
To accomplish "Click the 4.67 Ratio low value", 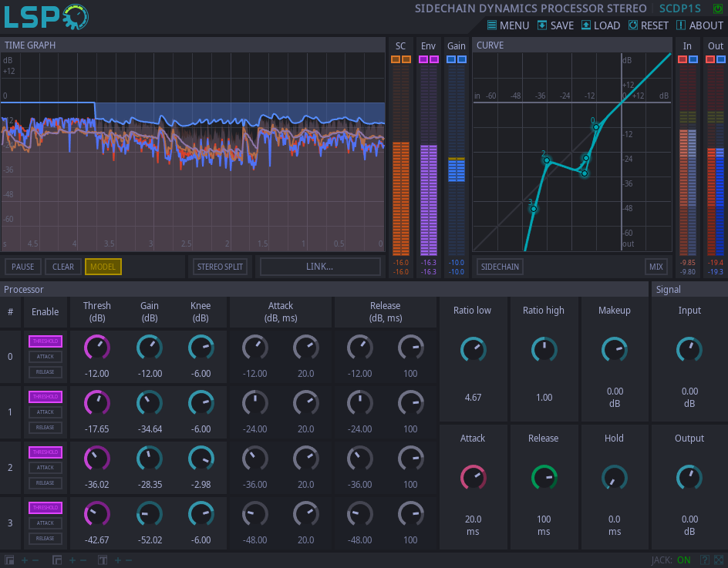I will point(473,398).
